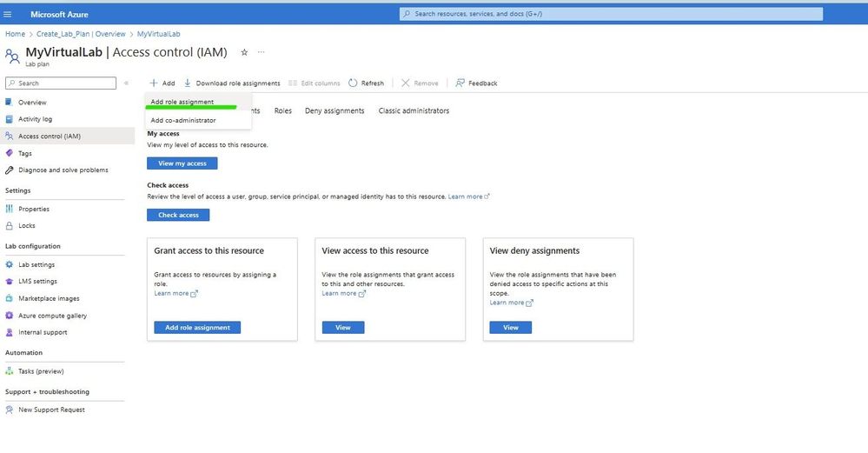This screenshot has width=868, height=453.
Task: Open Learn more in View access card
Action: (343, 294)
